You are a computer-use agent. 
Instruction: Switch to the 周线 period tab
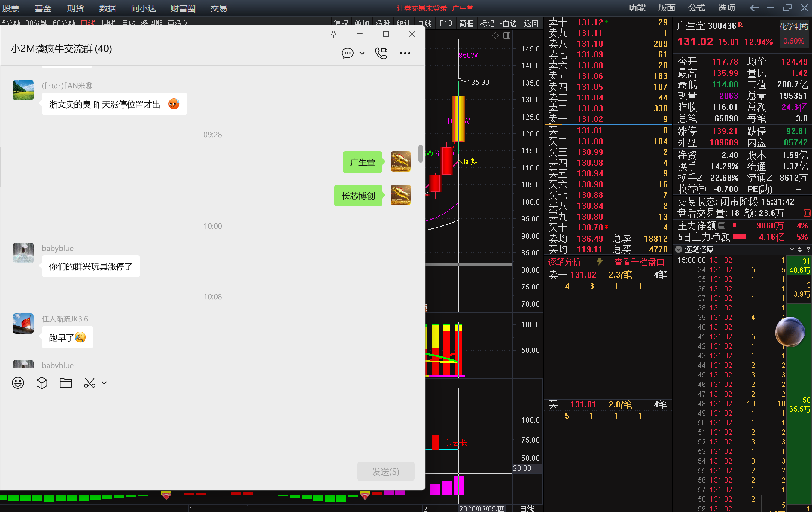pyautogui.click(x=108, y=23)
